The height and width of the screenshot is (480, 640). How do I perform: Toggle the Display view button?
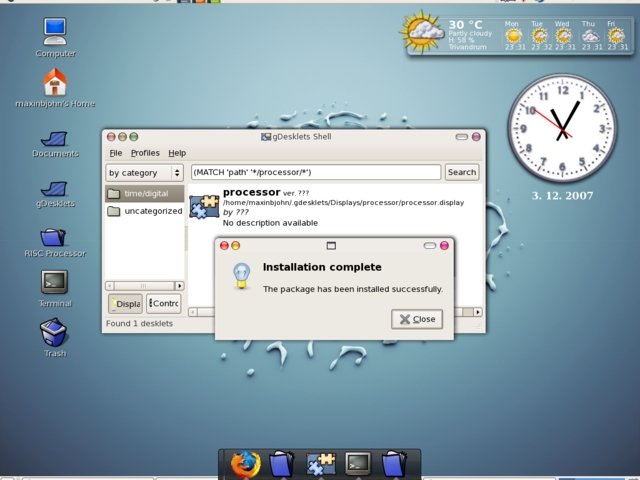pyautogui.click(x=125, y=304)
